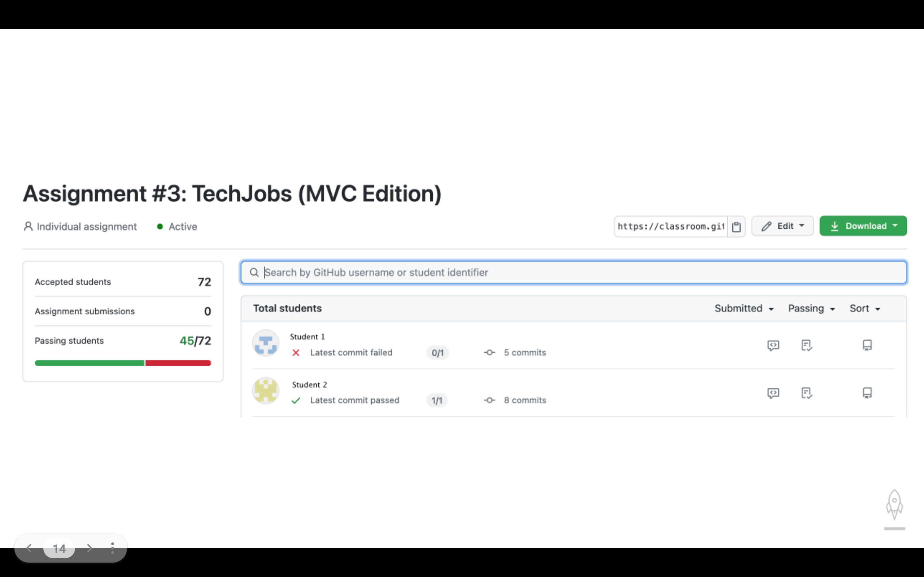Image resolution: width=924 pixels, height=577 pixels.
Task: Open Student 1's repository icon
Action: tap(867, 345)
